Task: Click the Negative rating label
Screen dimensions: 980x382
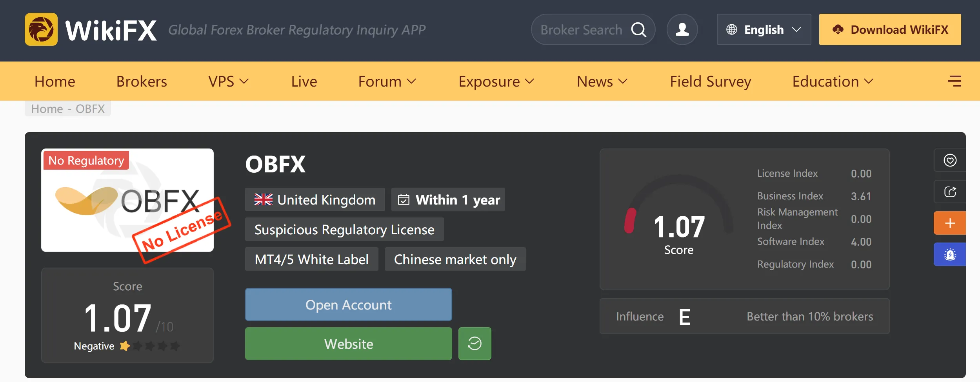Action: tap(94, 346)
